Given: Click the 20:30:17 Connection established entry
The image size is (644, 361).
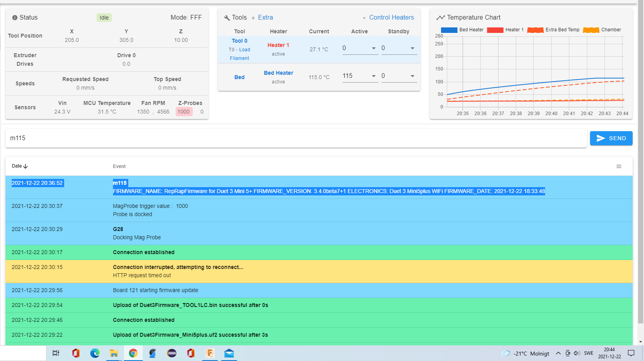Looking at the screenshot, I should (319, 252).
